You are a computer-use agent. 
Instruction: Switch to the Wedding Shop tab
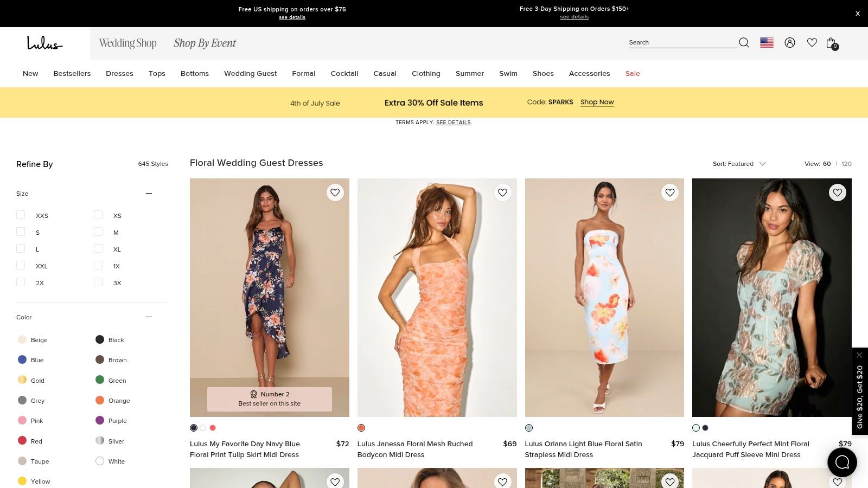point(128,43)
